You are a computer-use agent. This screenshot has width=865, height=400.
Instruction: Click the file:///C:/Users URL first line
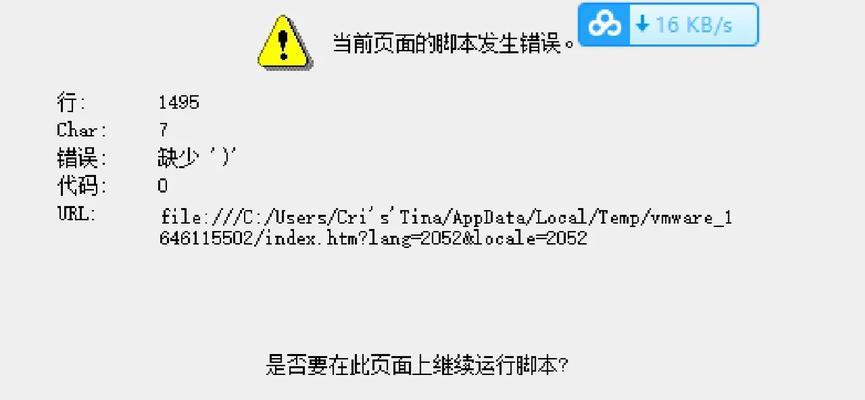[446, 218]
